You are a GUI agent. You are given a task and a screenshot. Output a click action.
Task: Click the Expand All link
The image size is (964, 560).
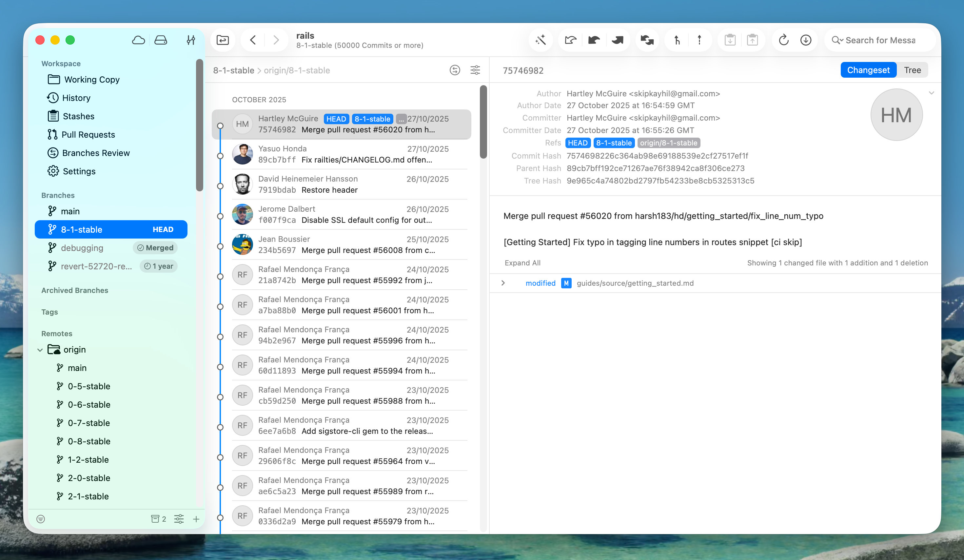click(522, 263)
